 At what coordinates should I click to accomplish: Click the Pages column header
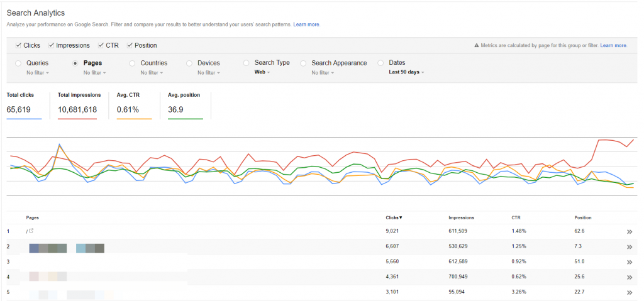[33, 217]
